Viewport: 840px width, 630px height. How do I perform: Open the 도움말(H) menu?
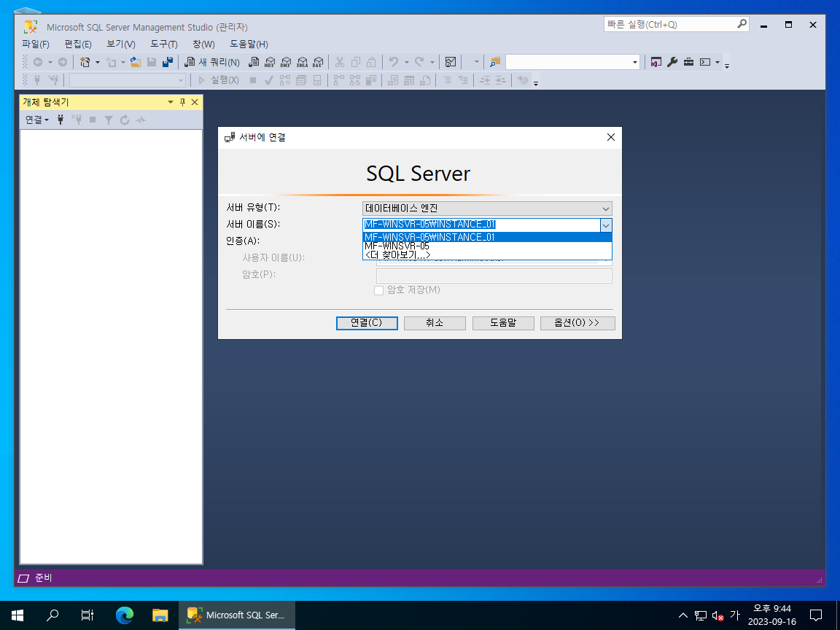tap(249, 44)
